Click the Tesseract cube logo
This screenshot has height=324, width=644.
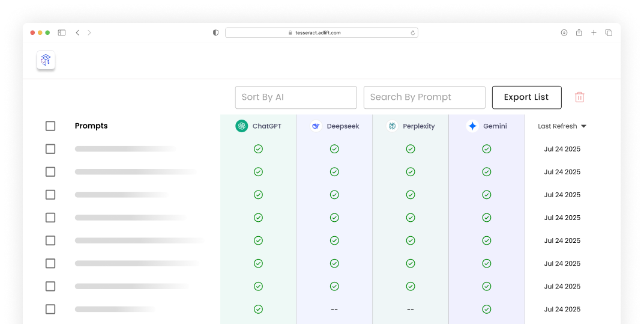click(x=46, y=60)
